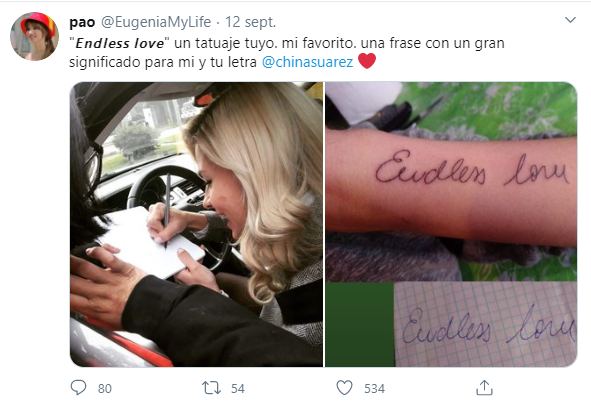Click the 54 retweets count
Viewport: 591px width, 406px height.
point(237,389)
